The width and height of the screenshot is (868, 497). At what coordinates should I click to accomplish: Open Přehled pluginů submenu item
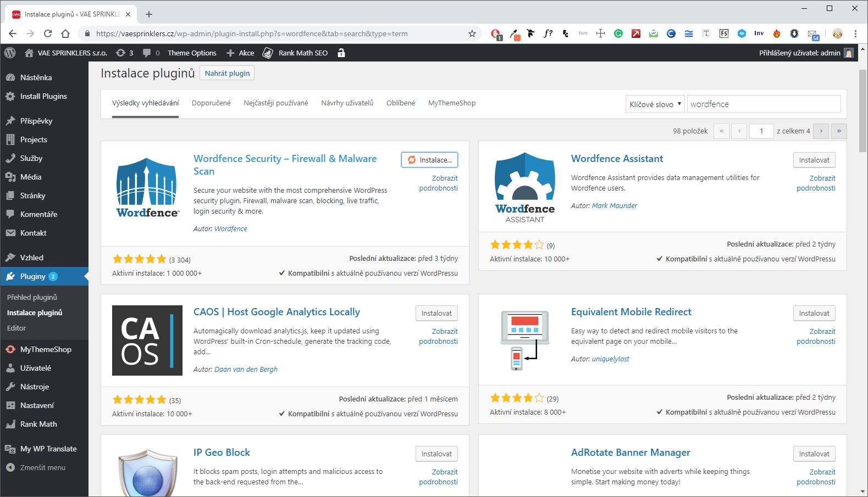32,297
